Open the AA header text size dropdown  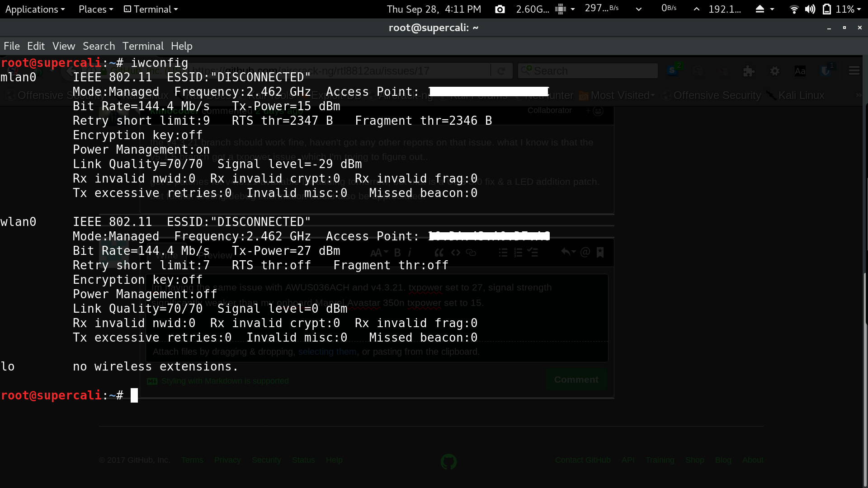[x=379, y=253]
